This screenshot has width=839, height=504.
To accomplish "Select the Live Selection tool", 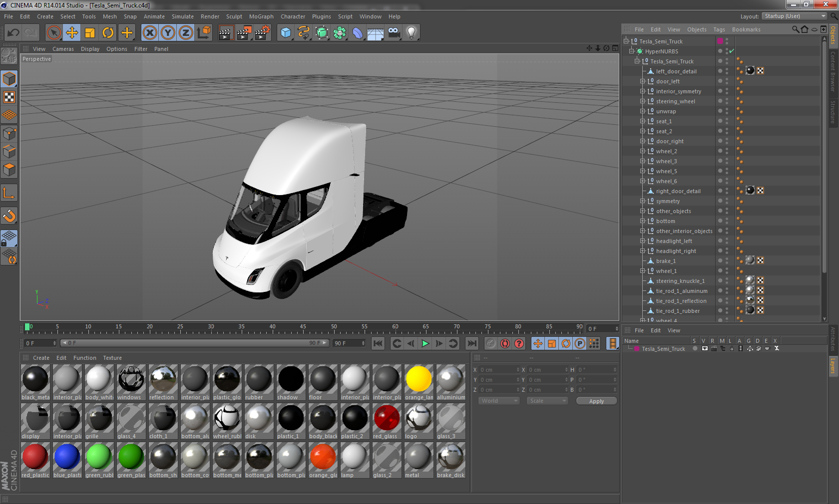I will pos(54,33).
